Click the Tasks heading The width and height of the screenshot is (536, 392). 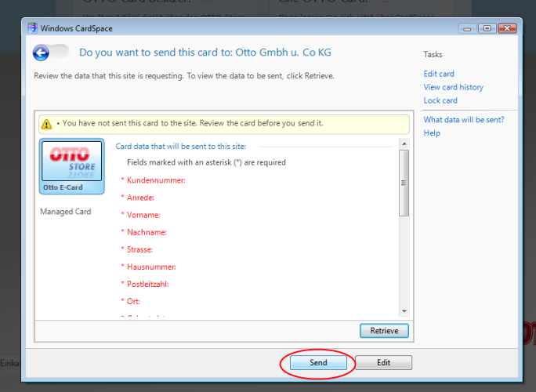(433, 54)
